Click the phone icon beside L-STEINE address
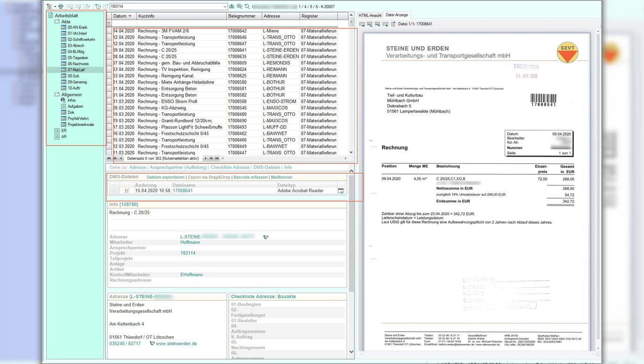 tap(266, 237)
